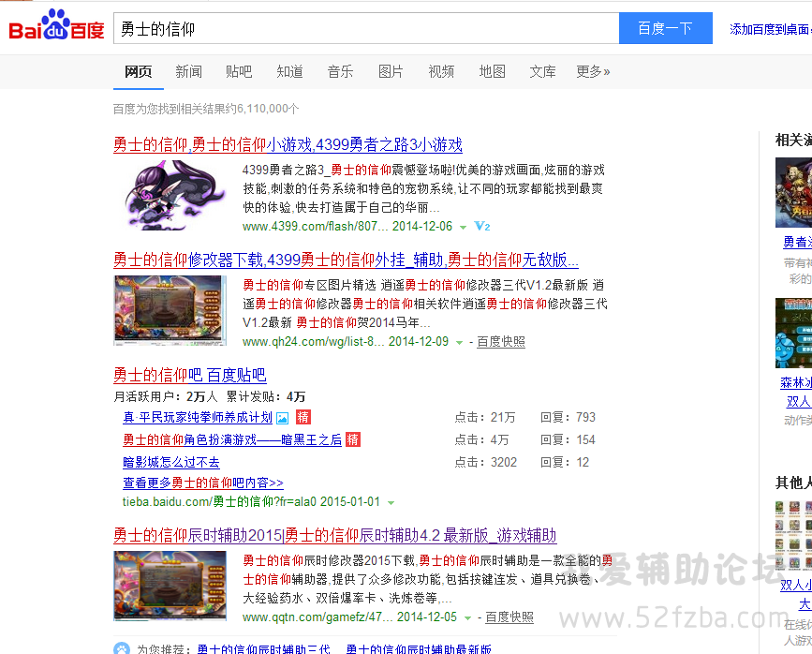Select the 网页 tab
The height and width of the screenshot is (654, 812).
click(x=139, y=71)
